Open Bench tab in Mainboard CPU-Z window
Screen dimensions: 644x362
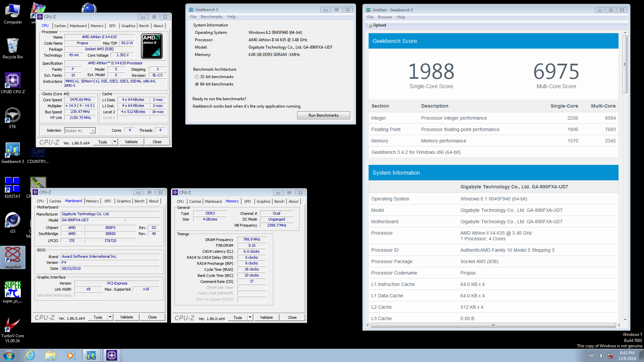click(x=140, y=201)
